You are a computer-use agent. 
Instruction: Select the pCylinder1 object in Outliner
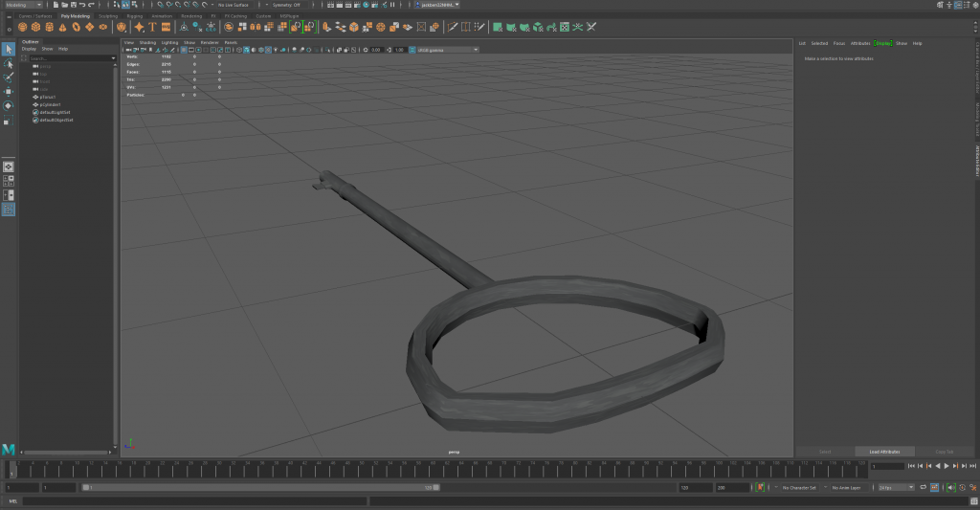pos(50,104)
